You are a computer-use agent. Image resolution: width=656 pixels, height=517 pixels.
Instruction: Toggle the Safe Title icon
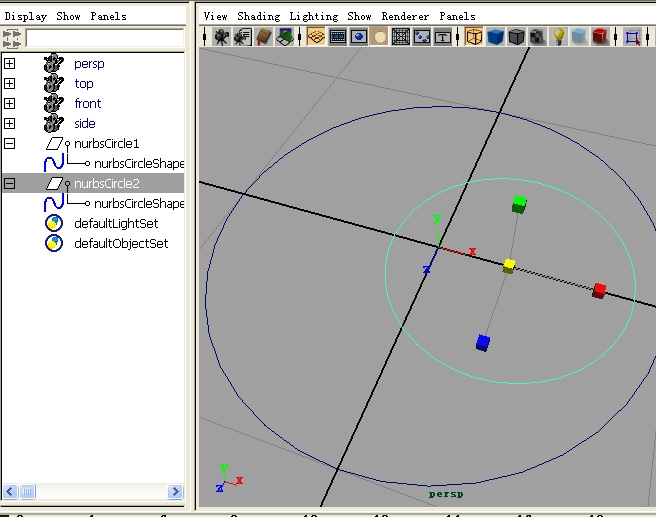pos(443,37)
